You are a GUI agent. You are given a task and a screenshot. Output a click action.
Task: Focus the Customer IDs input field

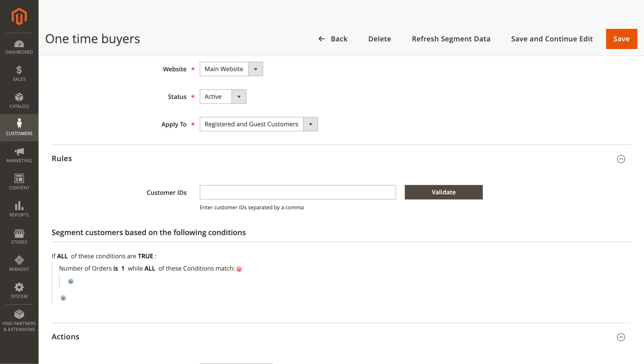(298, 192)
